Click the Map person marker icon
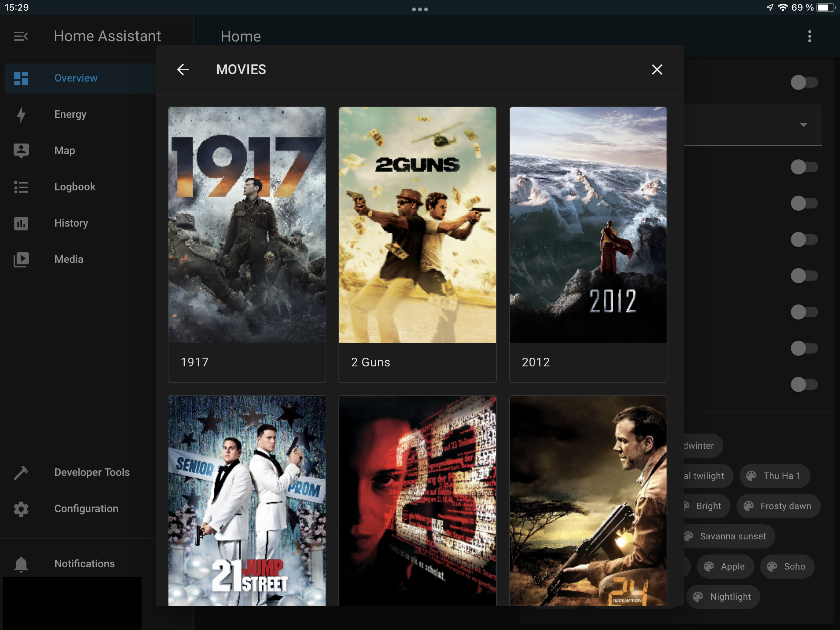 [21, 151]
